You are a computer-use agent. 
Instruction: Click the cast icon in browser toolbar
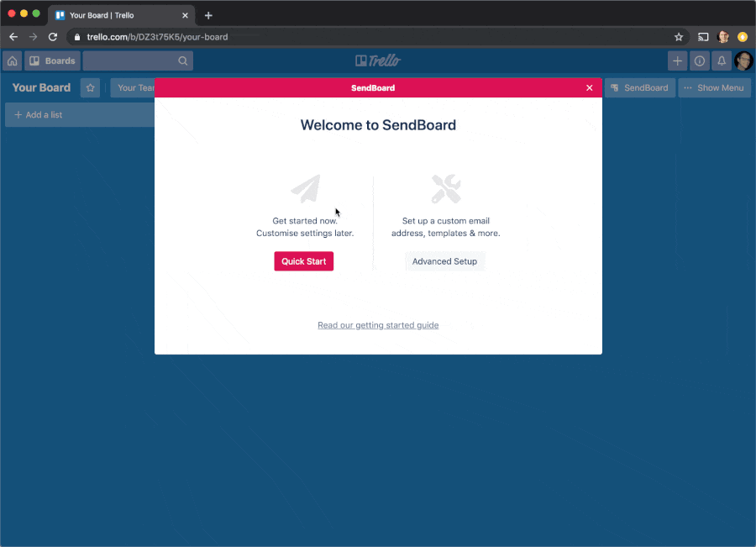click(x=703, y=37)
